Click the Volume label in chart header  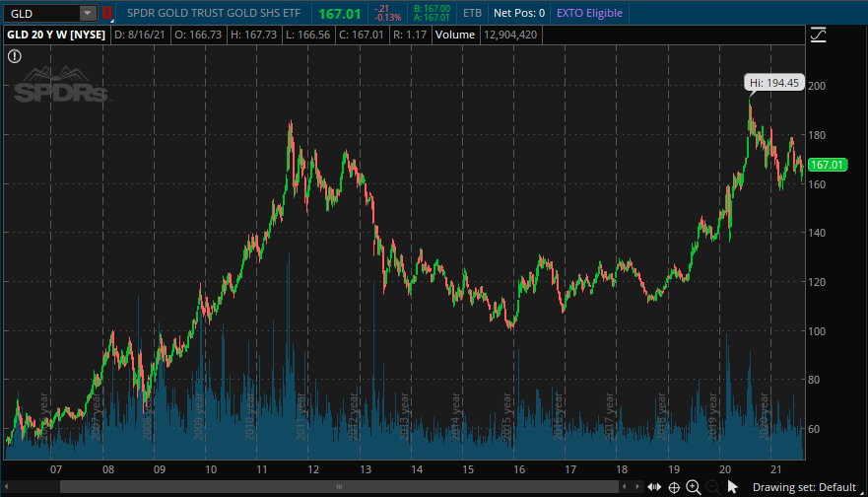(454, 35)
